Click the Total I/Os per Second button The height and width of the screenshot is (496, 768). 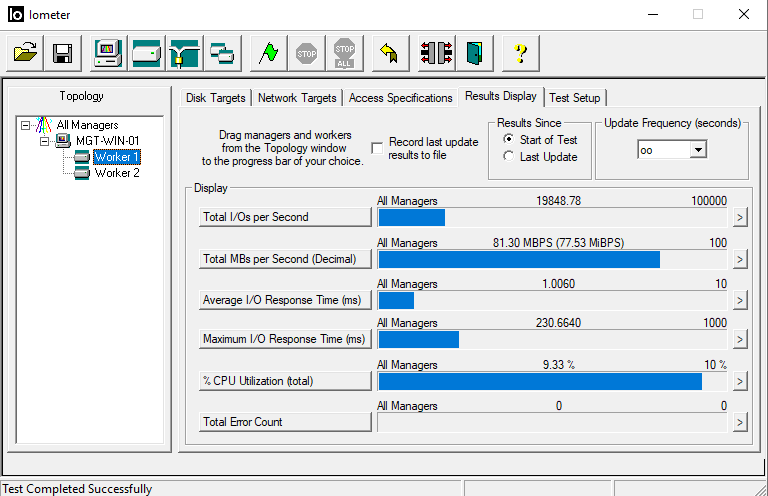[x=285, y=217]
